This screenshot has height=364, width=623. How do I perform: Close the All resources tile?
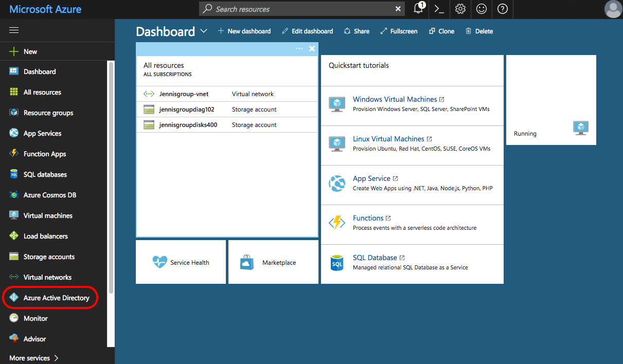tap(312, 49)
